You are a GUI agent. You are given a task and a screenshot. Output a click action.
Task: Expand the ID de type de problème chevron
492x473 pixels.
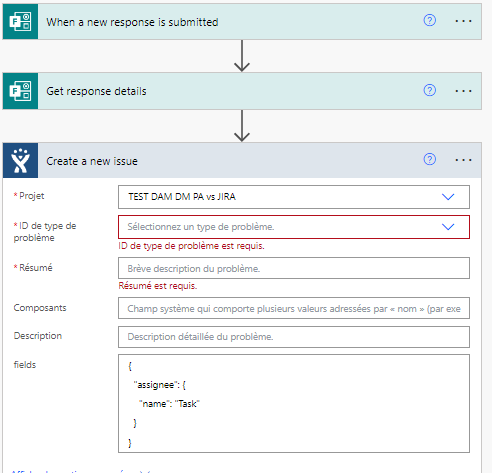click(448, 227)
